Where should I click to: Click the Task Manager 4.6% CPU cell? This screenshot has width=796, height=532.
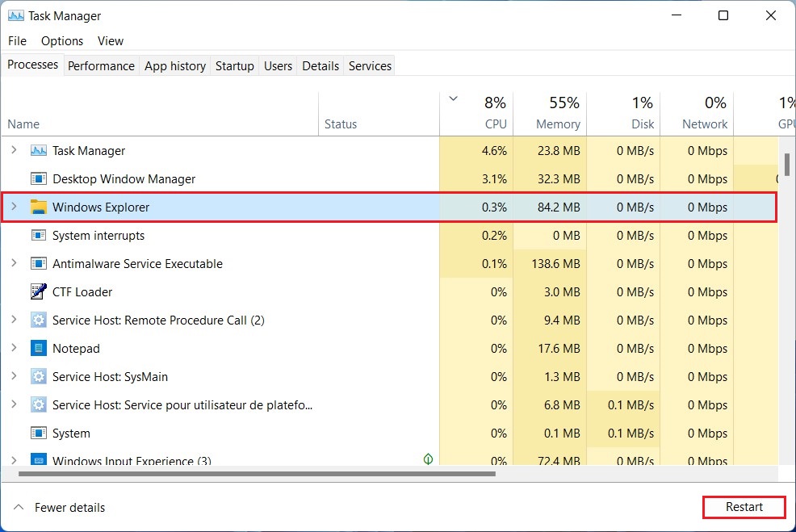[476, 151]
